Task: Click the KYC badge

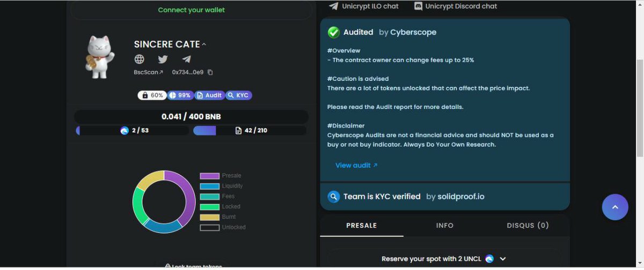Action: [x=238, y=95]
